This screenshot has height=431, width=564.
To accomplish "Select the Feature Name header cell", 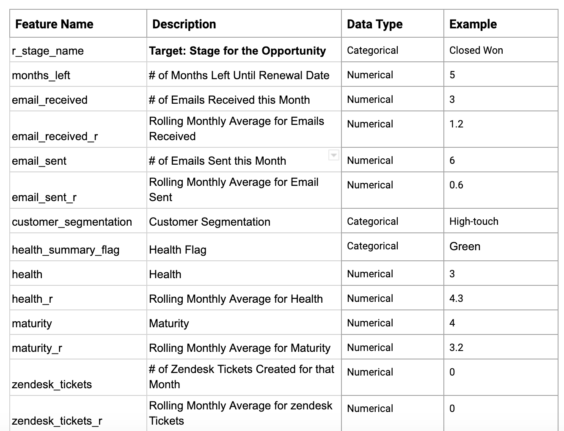I will click(78, 24).
